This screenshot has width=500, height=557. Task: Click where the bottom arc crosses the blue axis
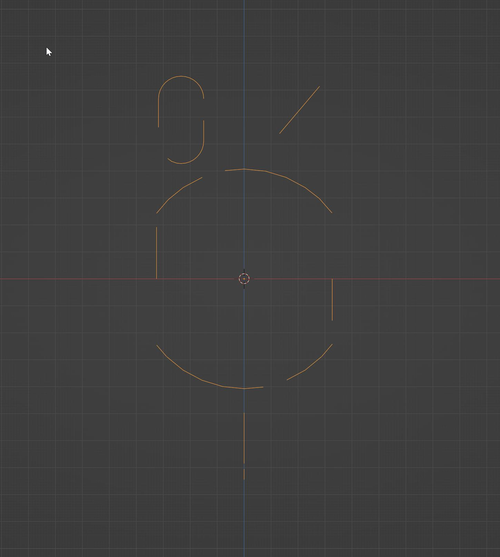pyautogui.click(x=244, y=388)
